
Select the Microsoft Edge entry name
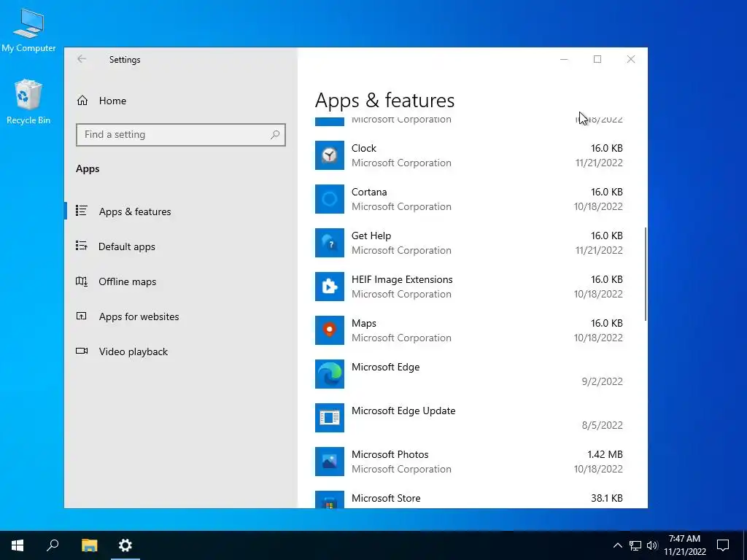(x=385, y=367)
